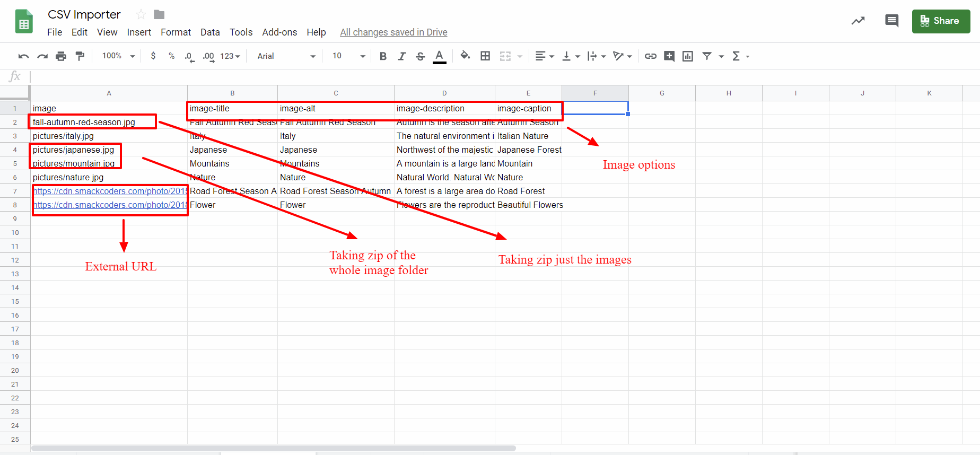
Task: Open more number formats 123 dropdown
Action: [x=230, y=56]
